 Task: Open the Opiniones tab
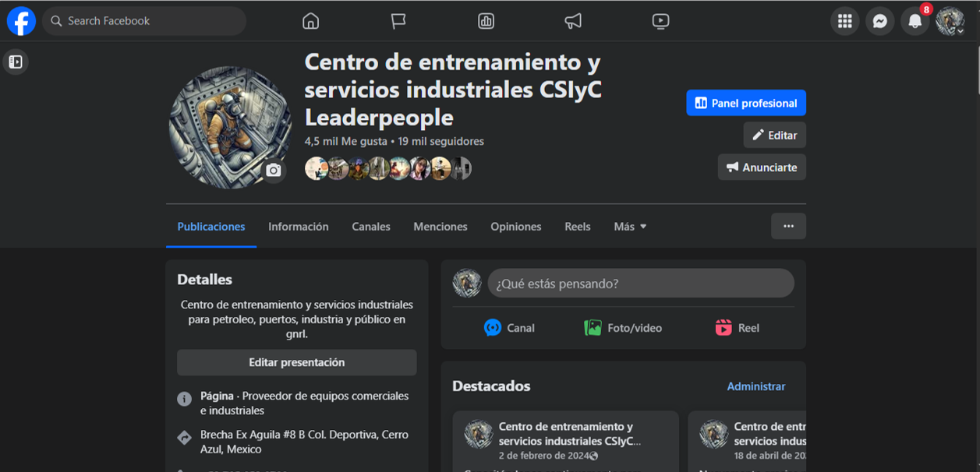515,227
